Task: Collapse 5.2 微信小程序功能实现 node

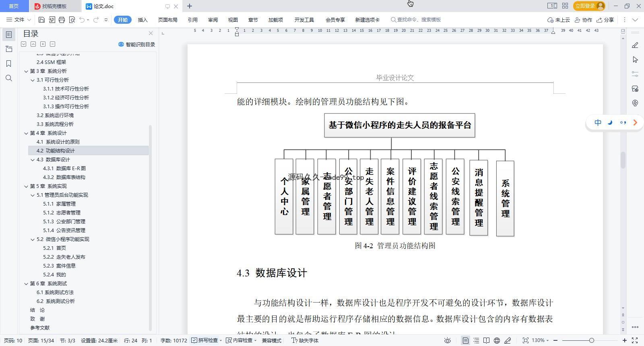Action: (33, 239)
